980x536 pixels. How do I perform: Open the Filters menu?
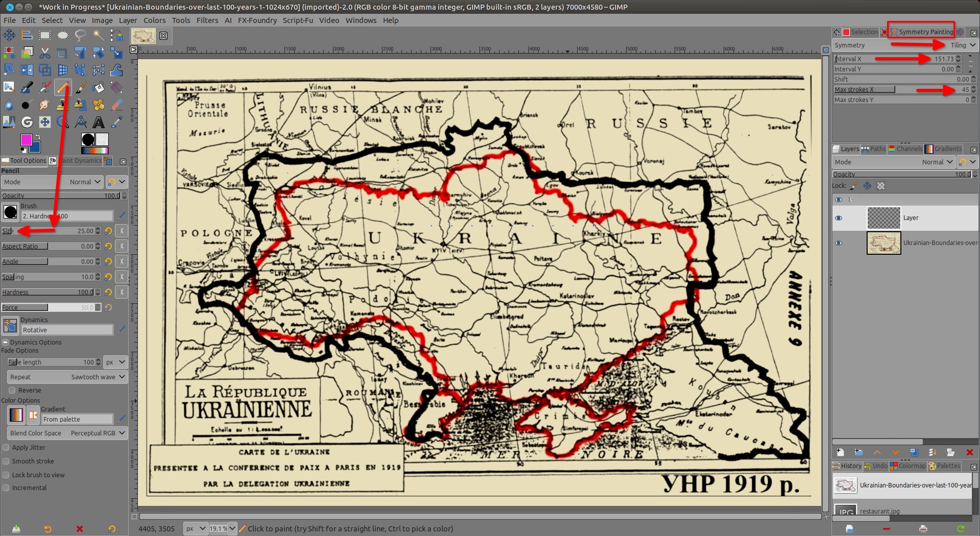(207, 20)
